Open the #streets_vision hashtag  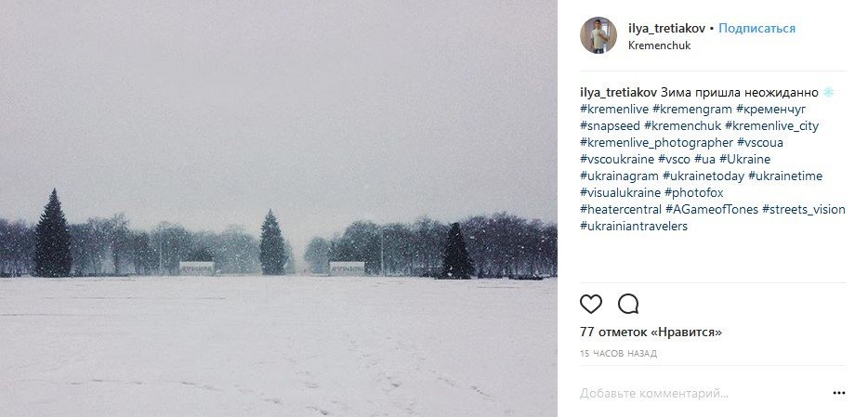pyautogui.click(x=803, y=210)
